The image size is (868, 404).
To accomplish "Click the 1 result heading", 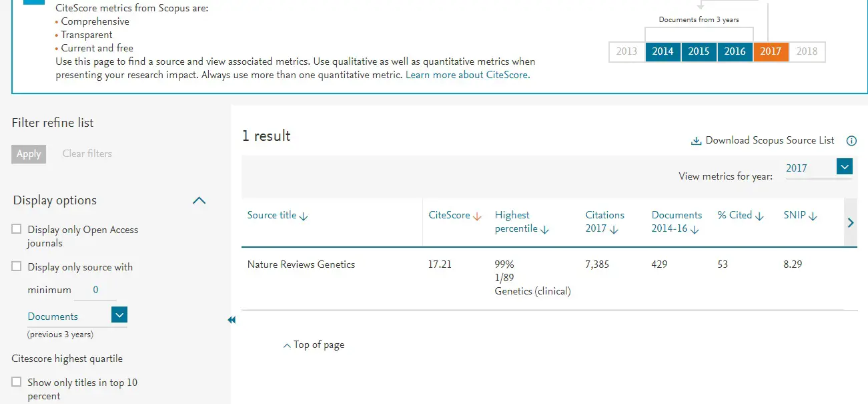I will pos(266,136).
